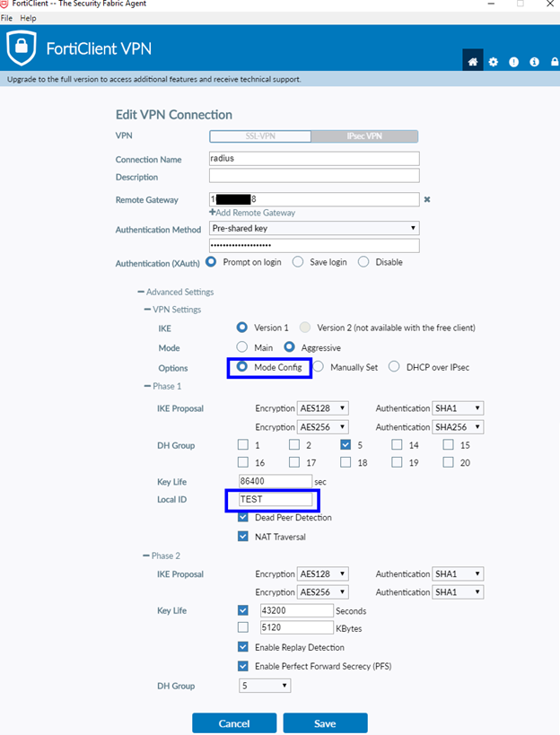Open the File menu
560x735 pixels.
6,18
